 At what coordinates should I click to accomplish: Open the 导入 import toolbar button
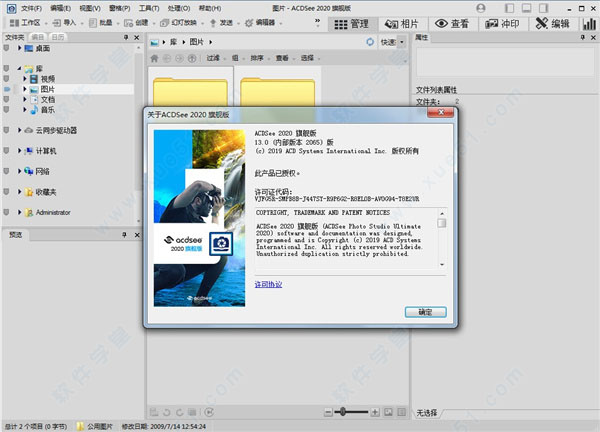point(67,23)
